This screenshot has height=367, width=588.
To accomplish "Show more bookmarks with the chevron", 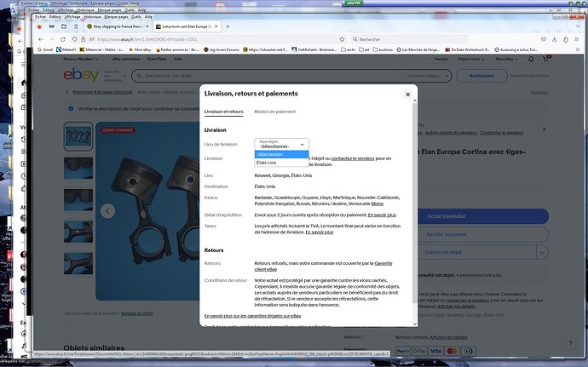I will coord(577,49).
